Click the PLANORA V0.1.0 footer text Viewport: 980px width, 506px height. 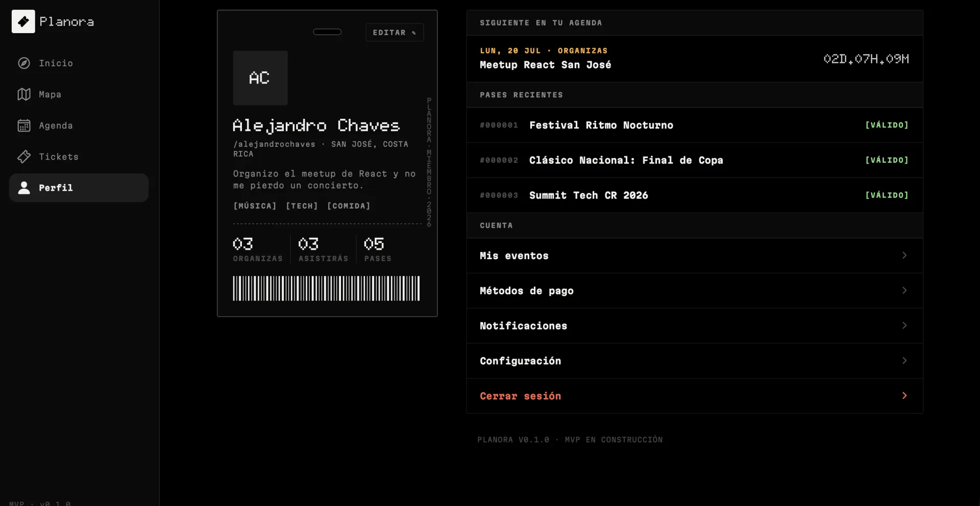[x=570, y=440]
